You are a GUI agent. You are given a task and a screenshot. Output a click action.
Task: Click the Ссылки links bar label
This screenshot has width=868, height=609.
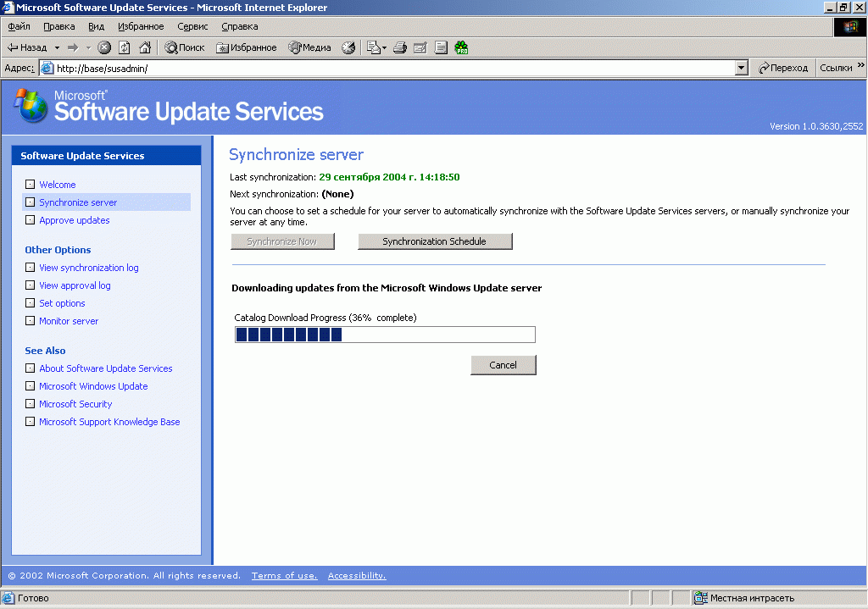(x=836, y=68)
